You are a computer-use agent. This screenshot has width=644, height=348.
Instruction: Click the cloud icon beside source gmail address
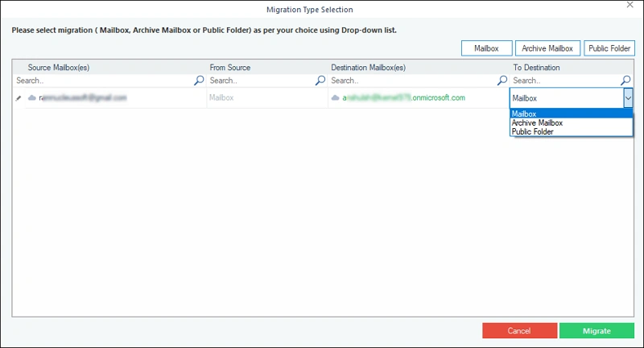pos(32,97)
